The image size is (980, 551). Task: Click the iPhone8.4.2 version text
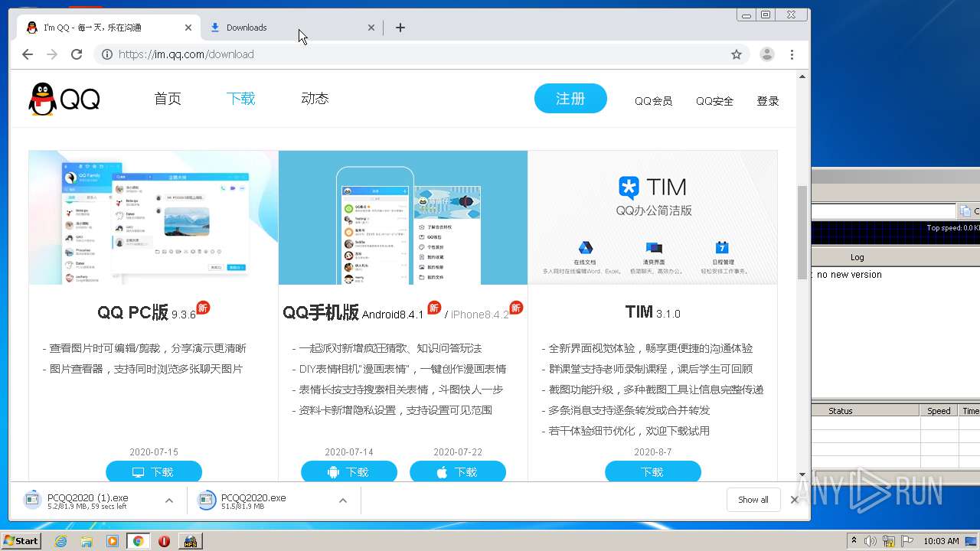[x=479, y=315]
